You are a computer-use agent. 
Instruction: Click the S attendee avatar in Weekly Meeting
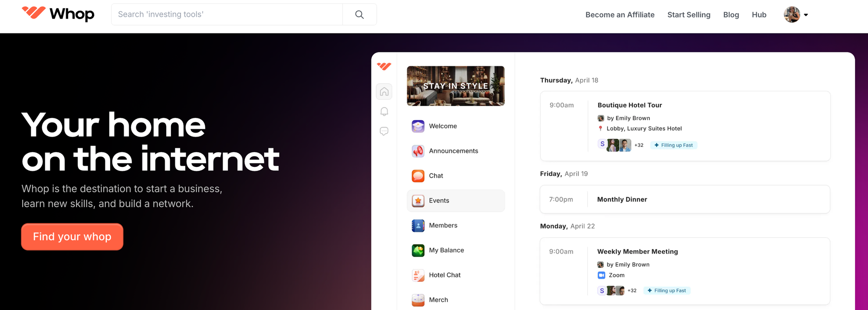coord(602,290)
